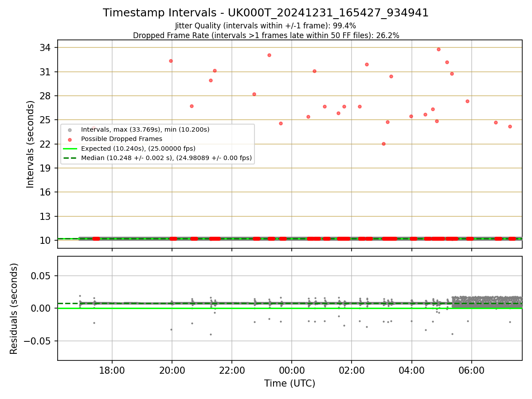Viewport: 532px width, 399px height.
Task: Click the red dropped-frame point above 20:00 near 32 seconds
Action: (x=171, y=61)
